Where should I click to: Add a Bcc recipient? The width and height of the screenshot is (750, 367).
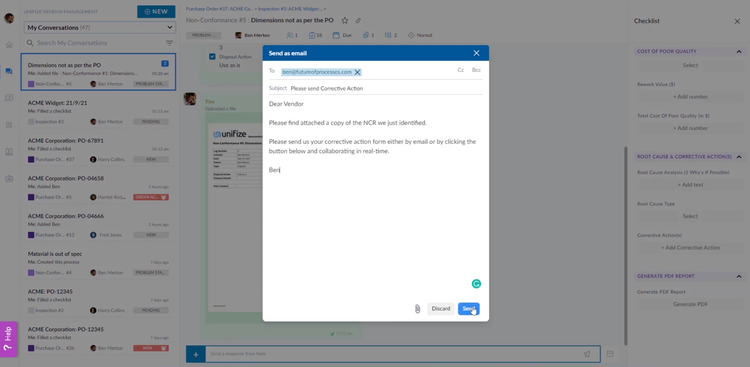pyautogui.click(x=476, y=70)
